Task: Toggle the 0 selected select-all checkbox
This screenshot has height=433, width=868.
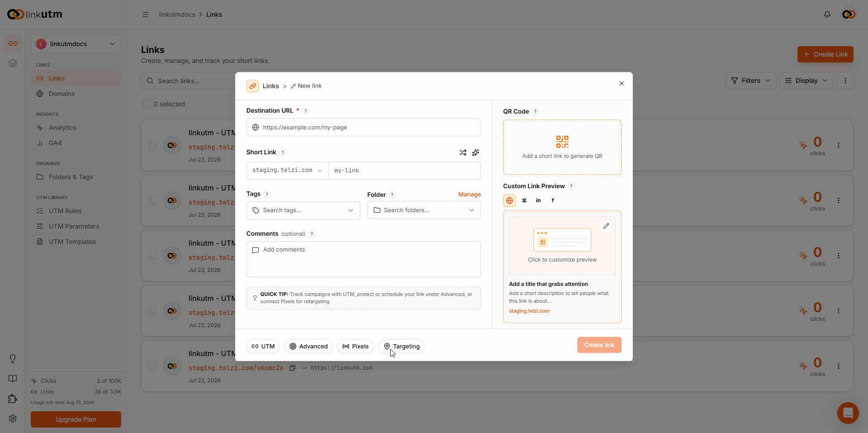Action: [146, 104]
